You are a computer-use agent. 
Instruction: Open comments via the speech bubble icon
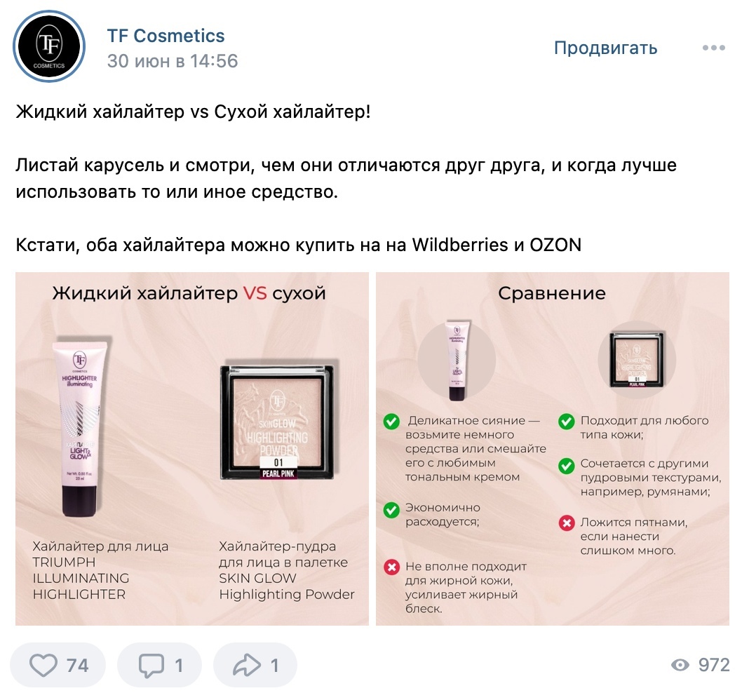(x=159, y=665)
